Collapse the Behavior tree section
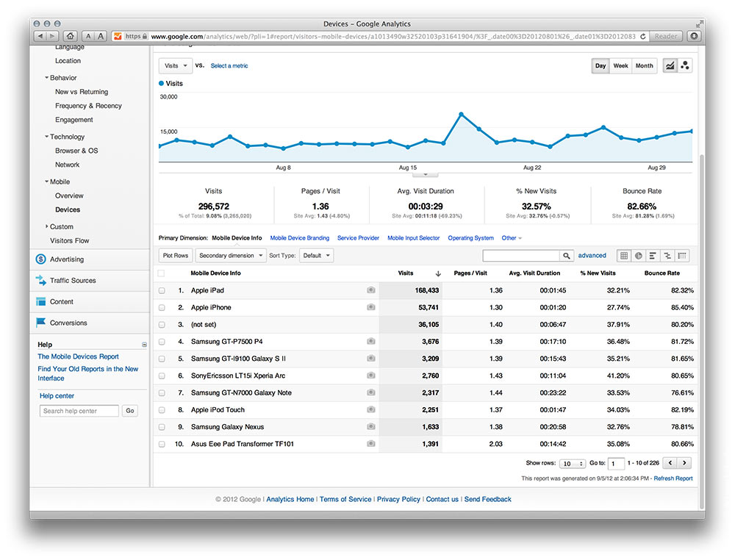Screen dimensions: 735x560 tap(46, 78)
